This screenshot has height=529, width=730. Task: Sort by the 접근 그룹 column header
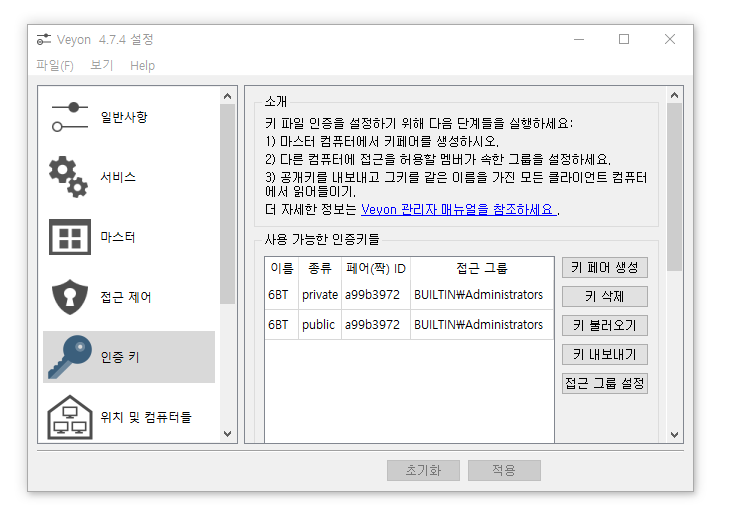coord(482,268)
